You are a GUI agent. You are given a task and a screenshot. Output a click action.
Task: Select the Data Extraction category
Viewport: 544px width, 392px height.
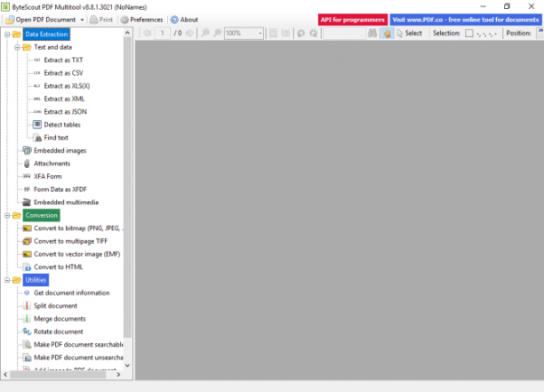(x=46, y=34)
